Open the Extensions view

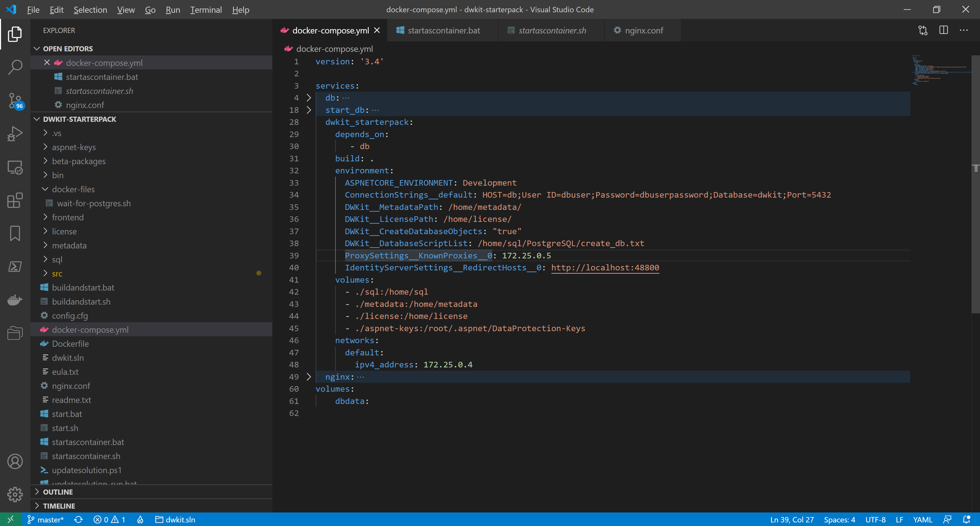pyautogui.click(x=15, y=200)
